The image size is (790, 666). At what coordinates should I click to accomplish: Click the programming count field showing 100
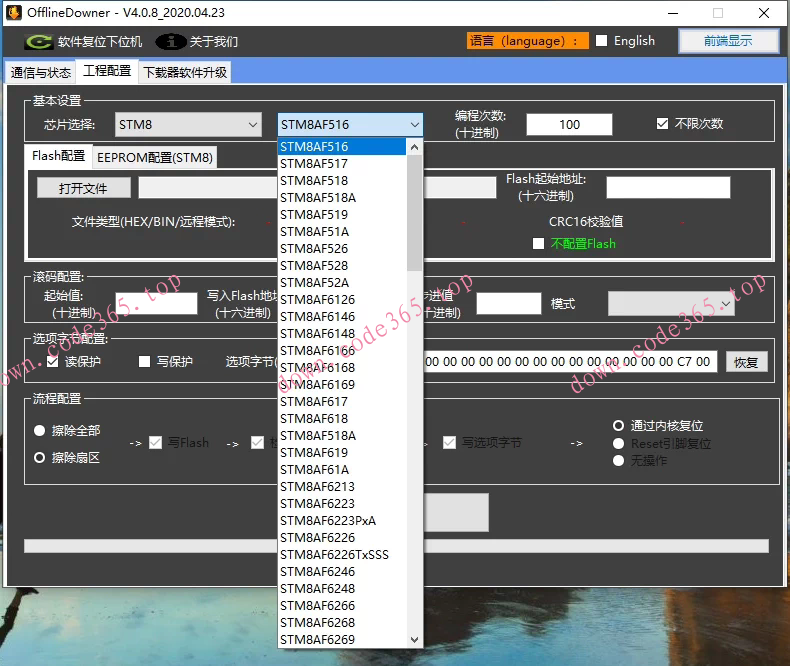(569, 125)
